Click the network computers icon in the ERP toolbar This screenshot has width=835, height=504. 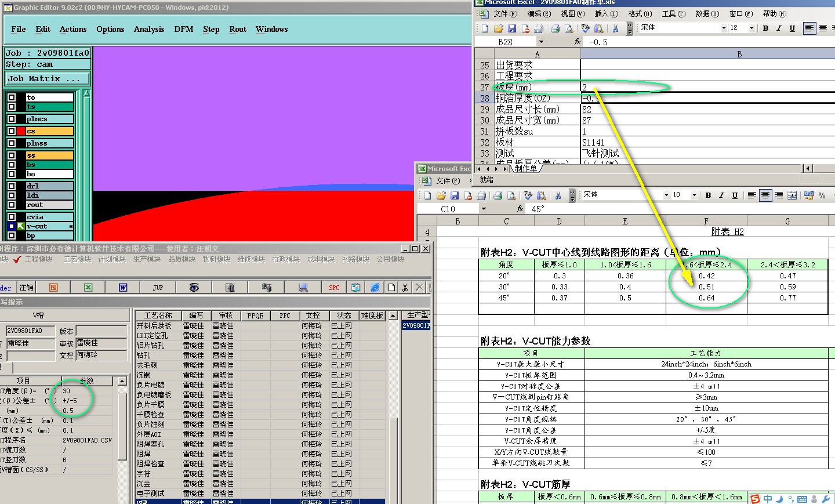[x=267, y=288]
